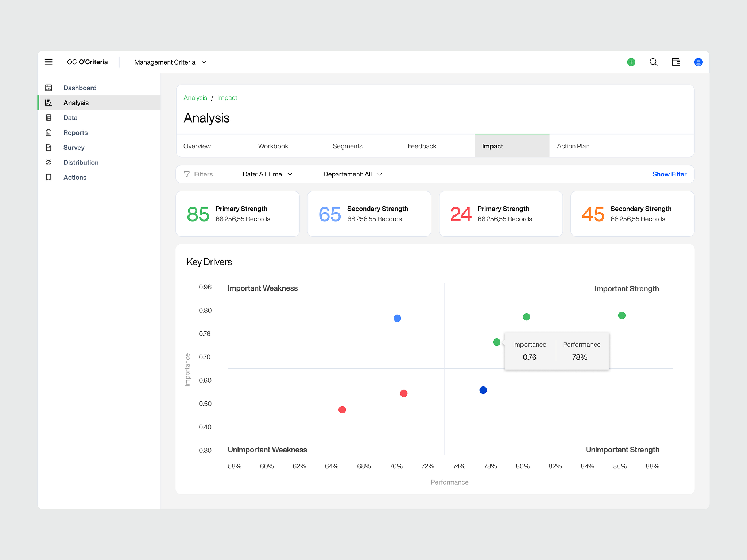
Task: Click the green plus icon in the header
Action: (631, 62)
